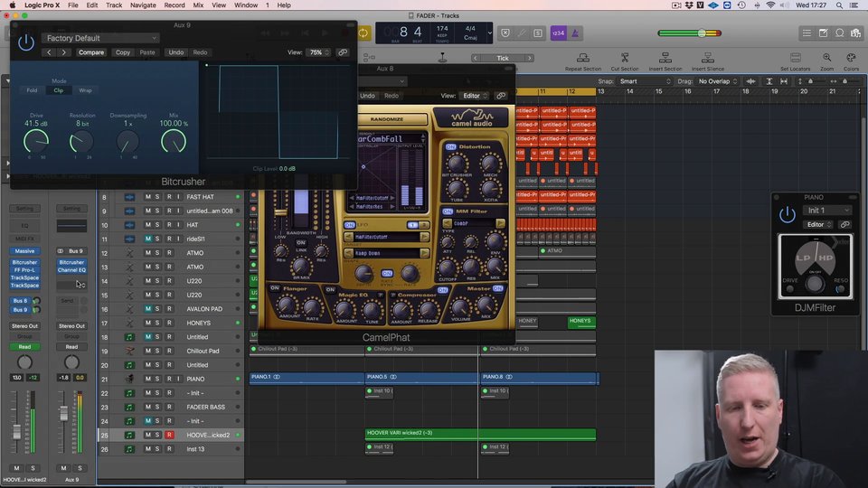Open the Navigate menu

tap(143, 5)
